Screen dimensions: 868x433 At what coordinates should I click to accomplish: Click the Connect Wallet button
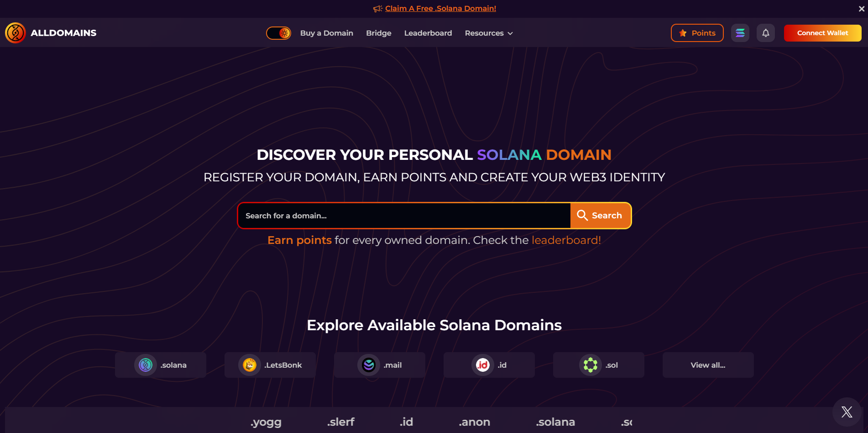pyautogui.click(x=822, y=33)
